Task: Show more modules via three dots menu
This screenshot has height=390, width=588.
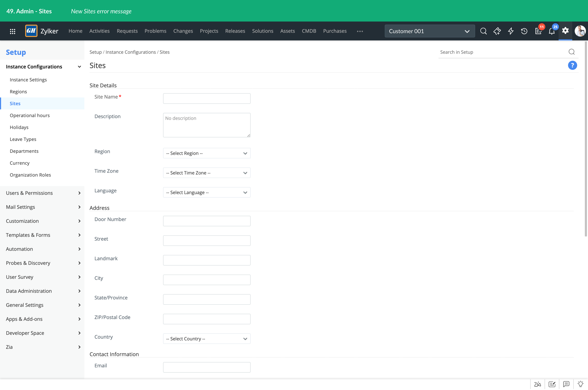Action: click(x=360, y=31)
